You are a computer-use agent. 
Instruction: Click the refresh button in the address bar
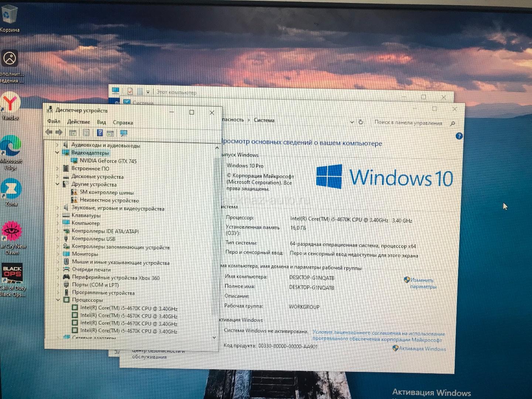coord(361,122)
